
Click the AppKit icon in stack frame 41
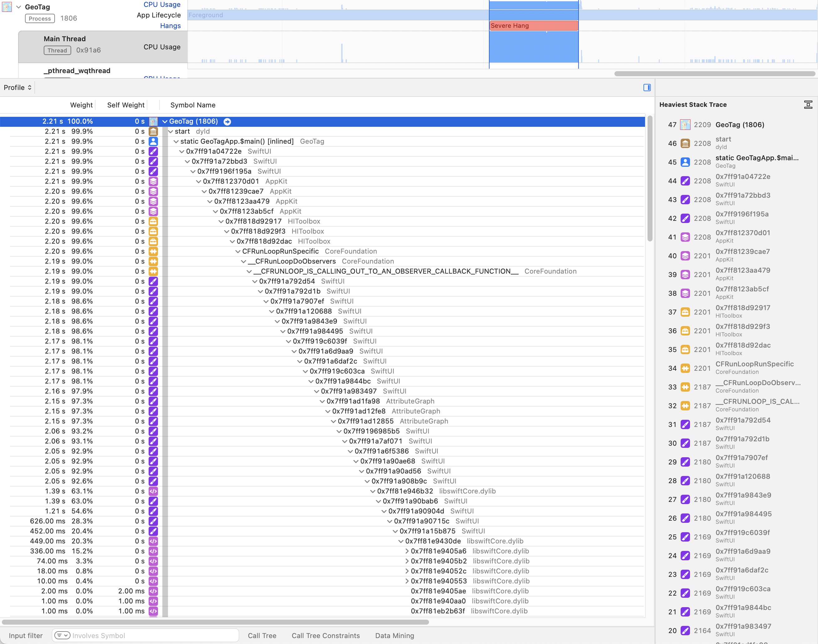(685, 237)
